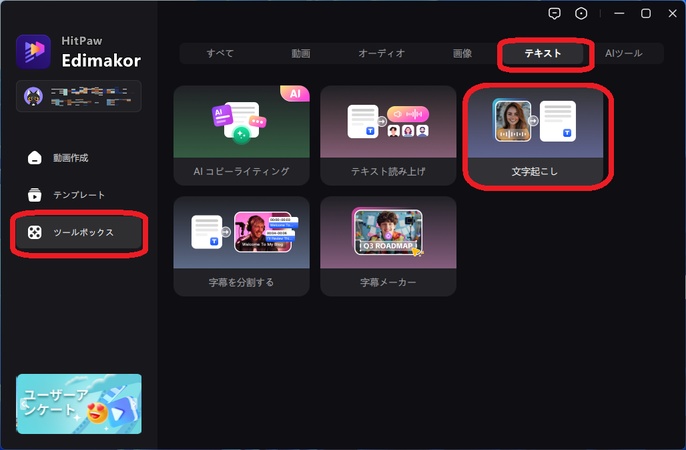Click the テキスト読み上げ label text
The height and width of the screenshot is (450, 686).
pyautogui.click(x=388, y=171)
